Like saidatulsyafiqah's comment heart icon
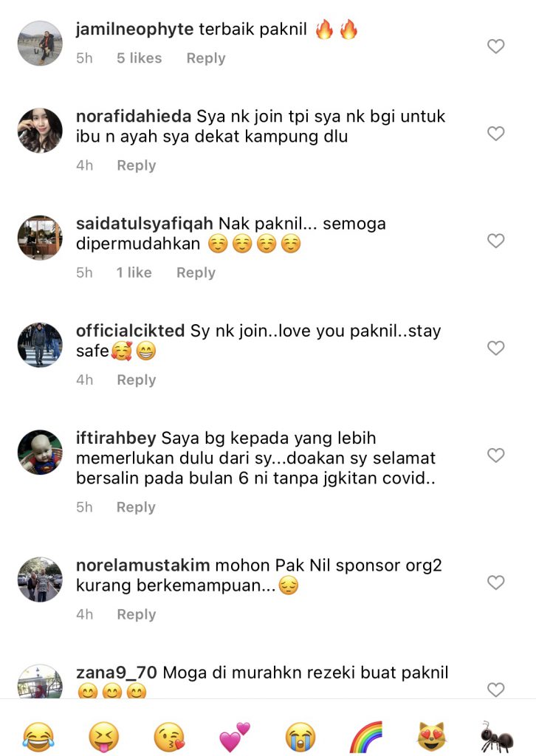This screenshot has width=536, height=756. [495, 241]
